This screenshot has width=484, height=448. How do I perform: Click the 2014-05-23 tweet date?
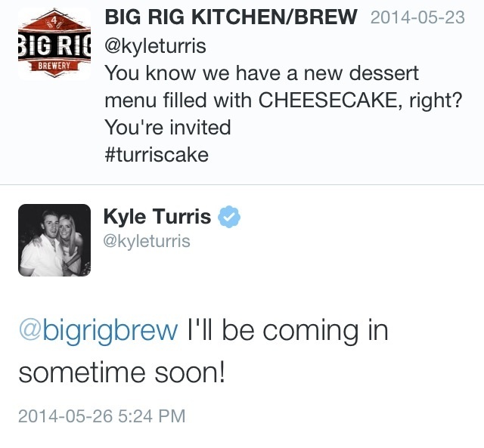coord(417,17)
